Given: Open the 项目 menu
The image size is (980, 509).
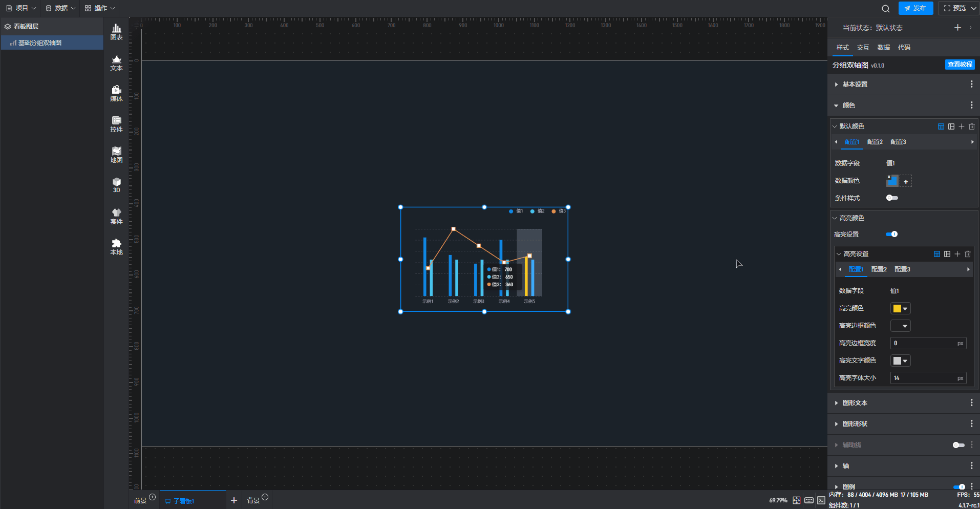Looking at the screenshot, I should click(x=21, y=8).
